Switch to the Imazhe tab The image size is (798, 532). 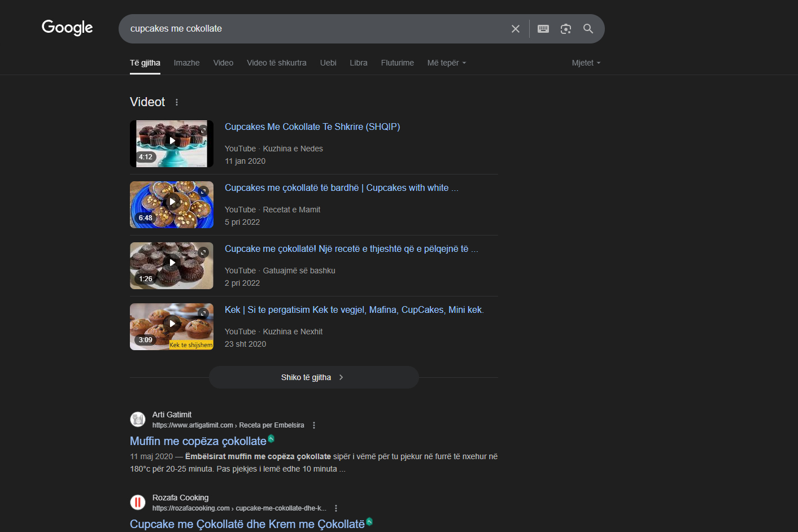tap(186, 63)
